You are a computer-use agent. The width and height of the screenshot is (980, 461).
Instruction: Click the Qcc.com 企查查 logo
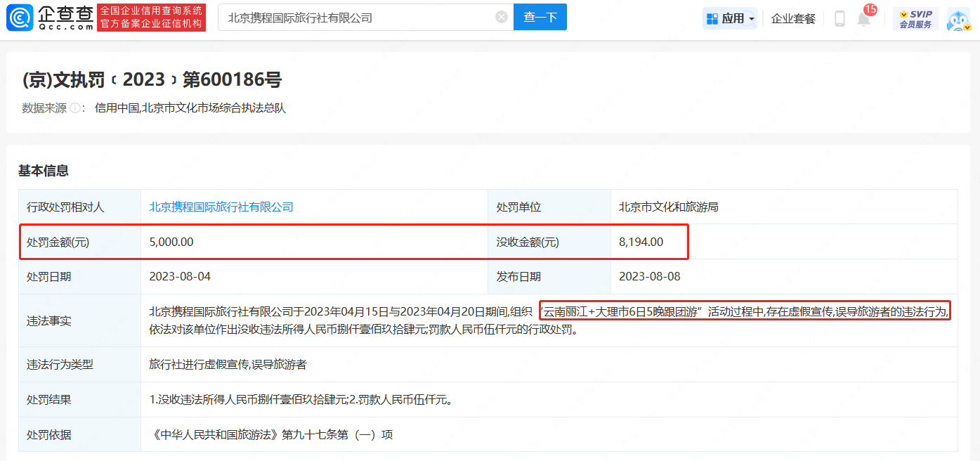tap(49, 18)
